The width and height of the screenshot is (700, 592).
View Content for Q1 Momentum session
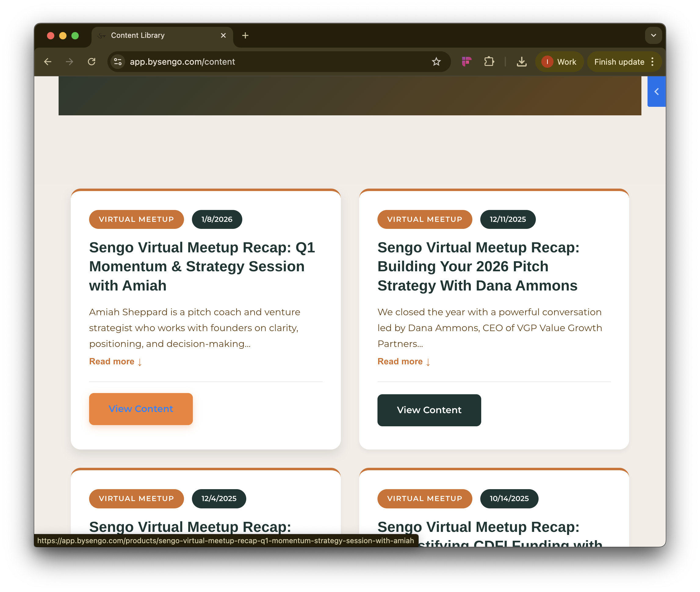point(141,409)
